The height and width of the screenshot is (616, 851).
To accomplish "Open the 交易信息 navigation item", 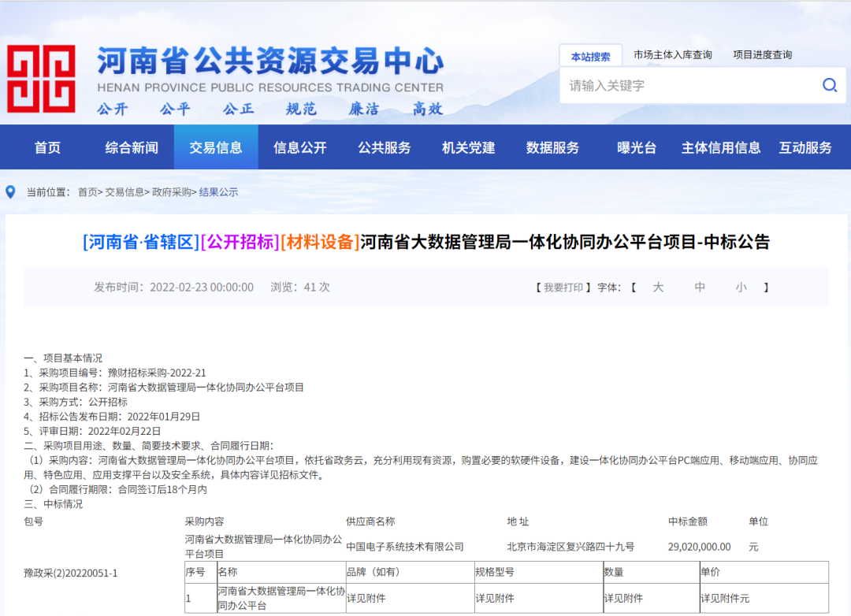I will pyautogui.click(x=216, y=147).
